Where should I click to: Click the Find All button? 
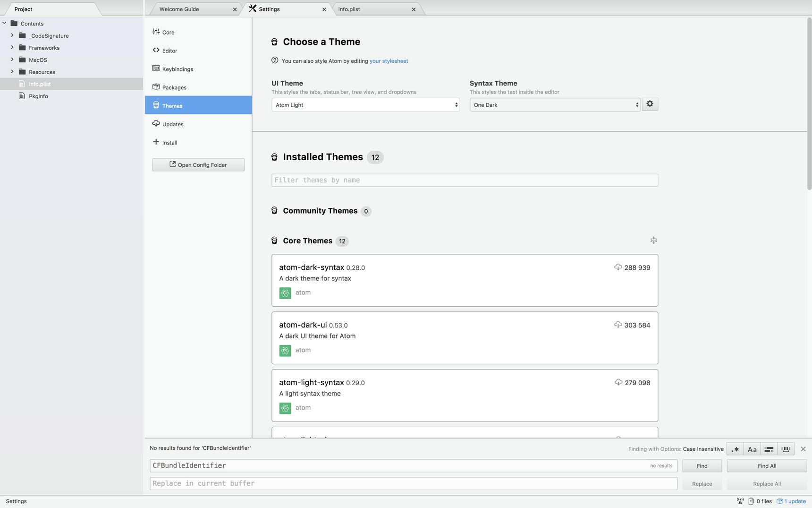pos(767,465)
